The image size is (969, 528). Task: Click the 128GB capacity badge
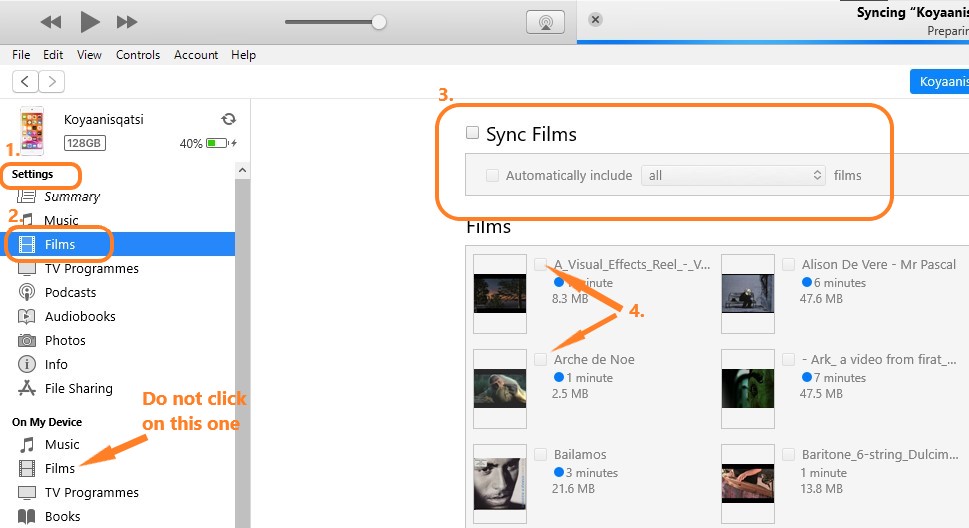(x=84, y=143)
